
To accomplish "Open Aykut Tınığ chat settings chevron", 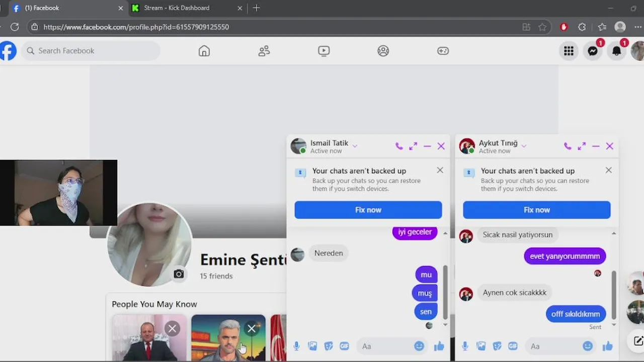I will [x=524, y=146].
